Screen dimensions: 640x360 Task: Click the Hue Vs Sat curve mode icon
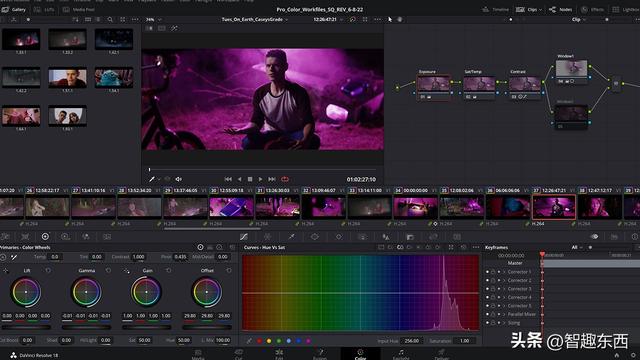[400, 247]
